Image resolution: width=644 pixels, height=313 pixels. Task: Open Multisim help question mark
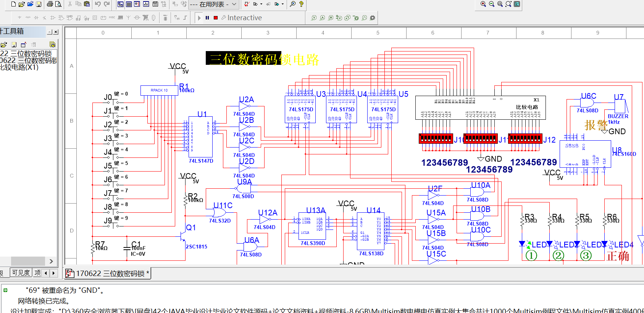pos(301,4)
